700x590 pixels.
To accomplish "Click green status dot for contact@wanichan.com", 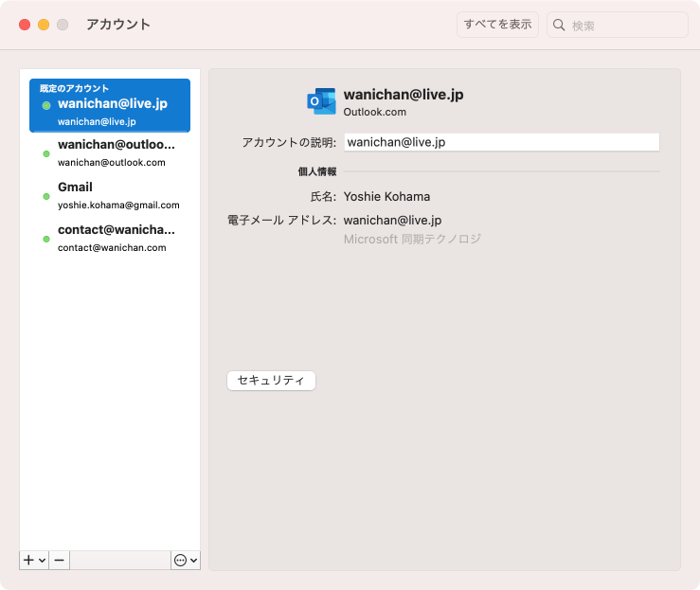I will click(46, 240).
